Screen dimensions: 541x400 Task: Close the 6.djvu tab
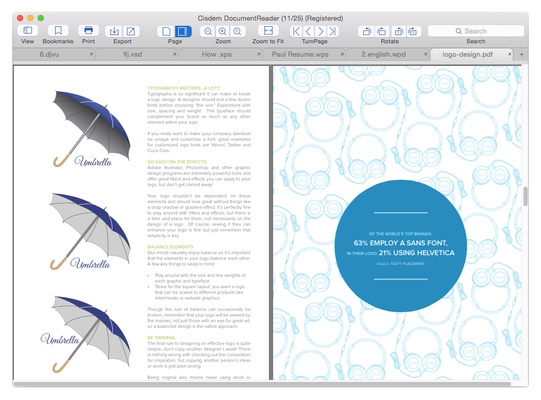point(91,54)
